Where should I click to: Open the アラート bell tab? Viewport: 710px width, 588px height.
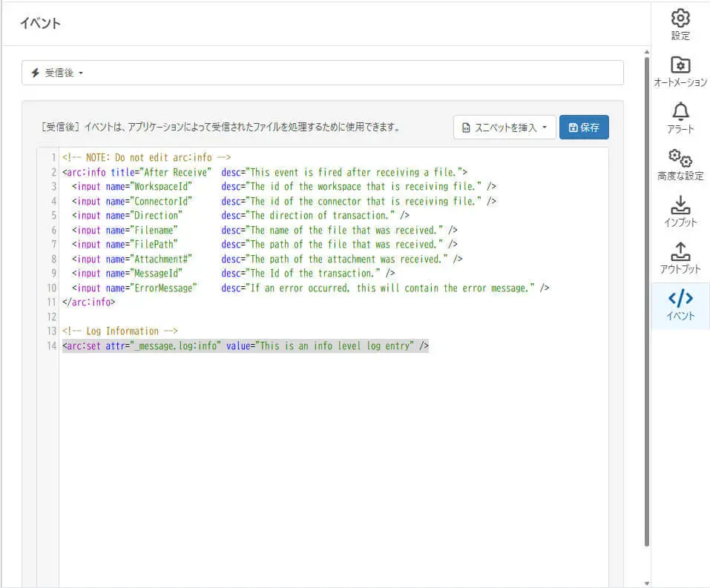[x=680, y=119]
